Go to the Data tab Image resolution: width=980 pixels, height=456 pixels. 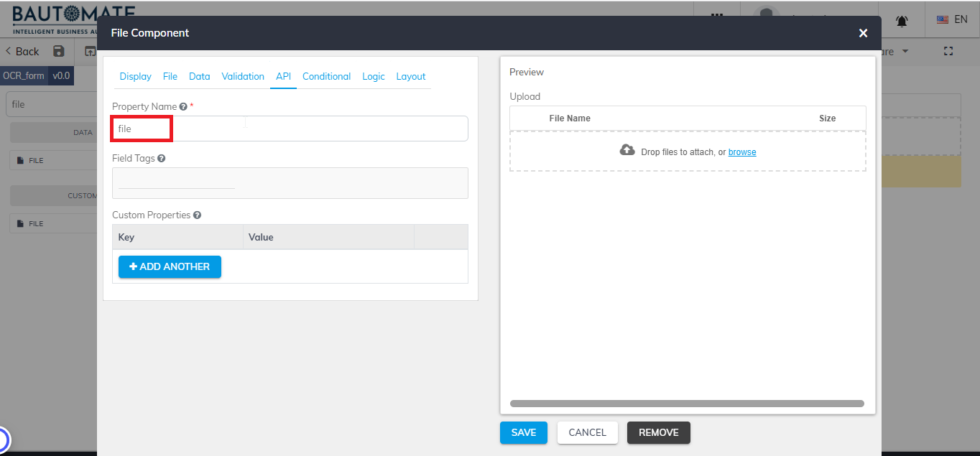[200, 76]
